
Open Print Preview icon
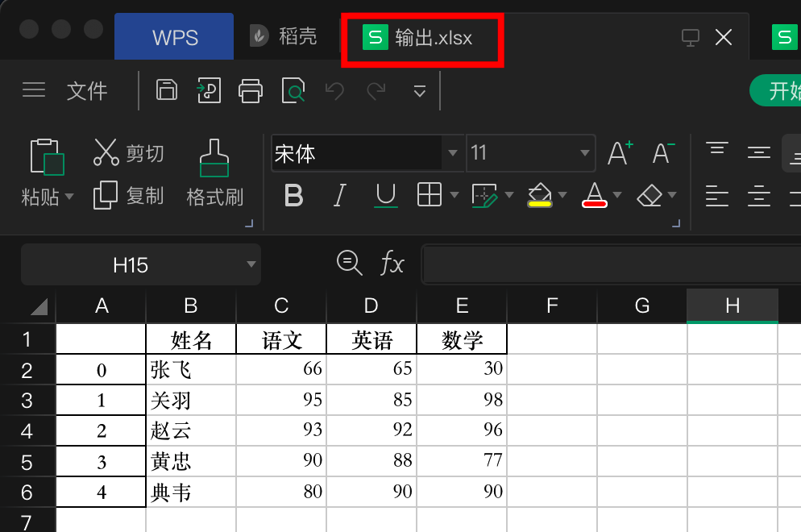coord(293,90)
